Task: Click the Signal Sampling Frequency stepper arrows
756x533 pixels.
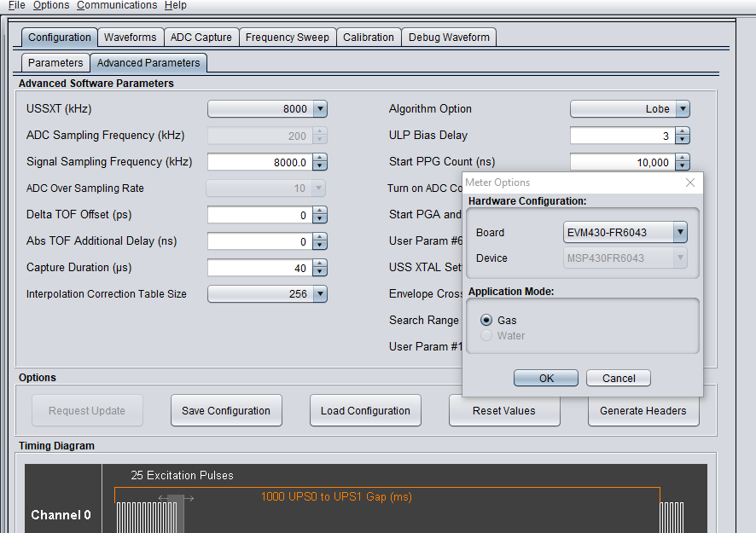Action: click(319, 162)
